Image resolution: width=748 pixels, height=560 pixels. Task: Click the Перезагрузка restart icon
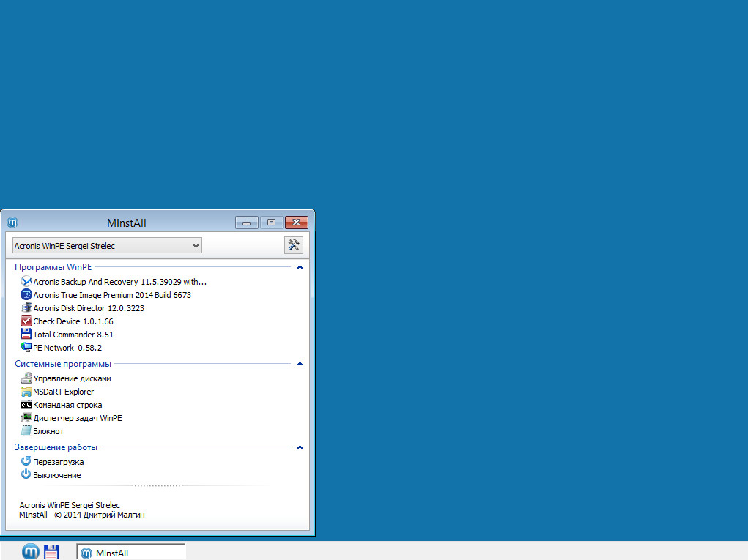pos(26,461)
